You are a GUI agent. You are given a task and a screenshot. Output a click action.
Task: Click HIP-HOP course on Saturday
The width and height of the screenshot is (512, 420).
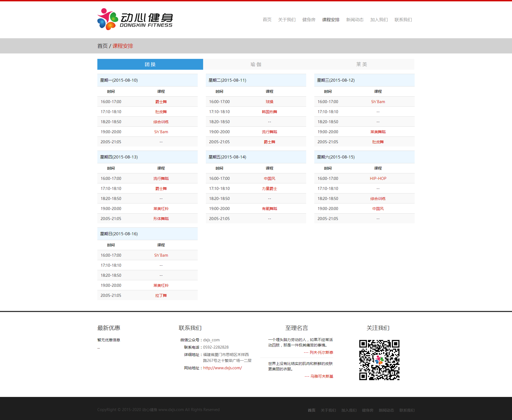pyautogui.click(x=378, y=178)
